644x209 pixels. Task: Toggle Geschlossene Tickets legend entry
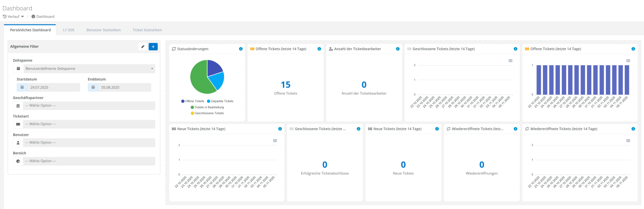pos(207,113)
